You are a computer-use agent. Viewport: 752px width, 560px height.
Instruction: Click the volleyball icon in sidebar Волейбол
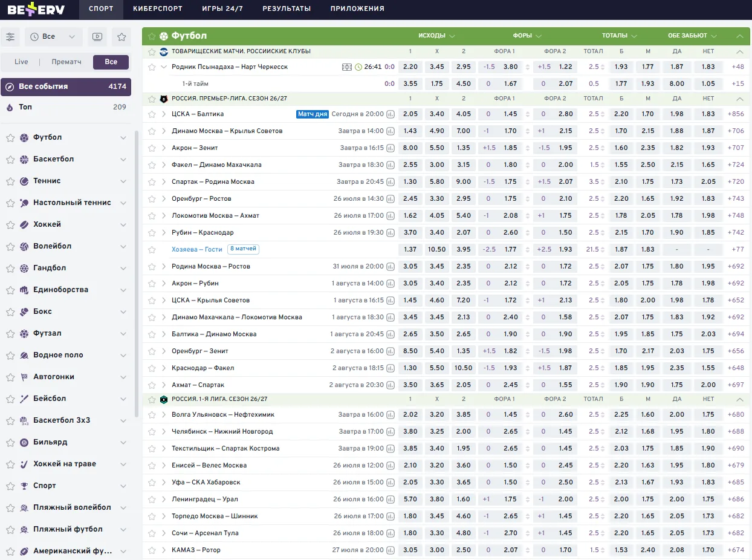tap(24, 246)
